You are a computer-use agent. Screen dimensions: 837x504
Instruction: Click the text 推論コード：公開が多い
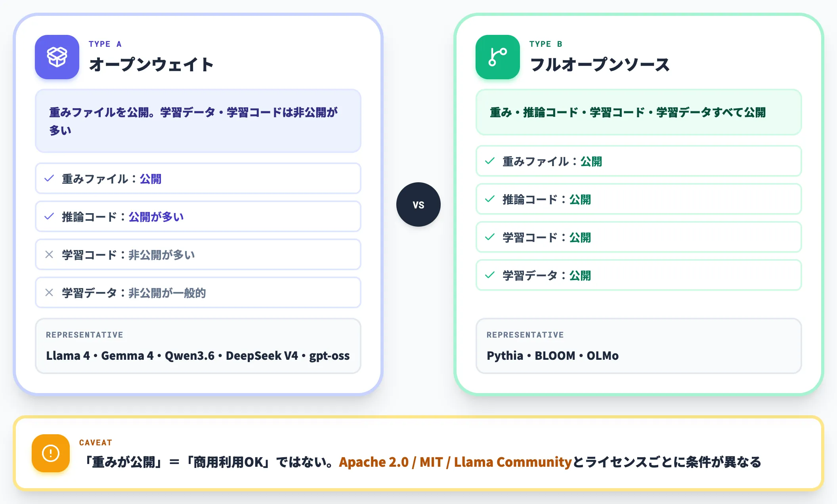pos(123,217)
